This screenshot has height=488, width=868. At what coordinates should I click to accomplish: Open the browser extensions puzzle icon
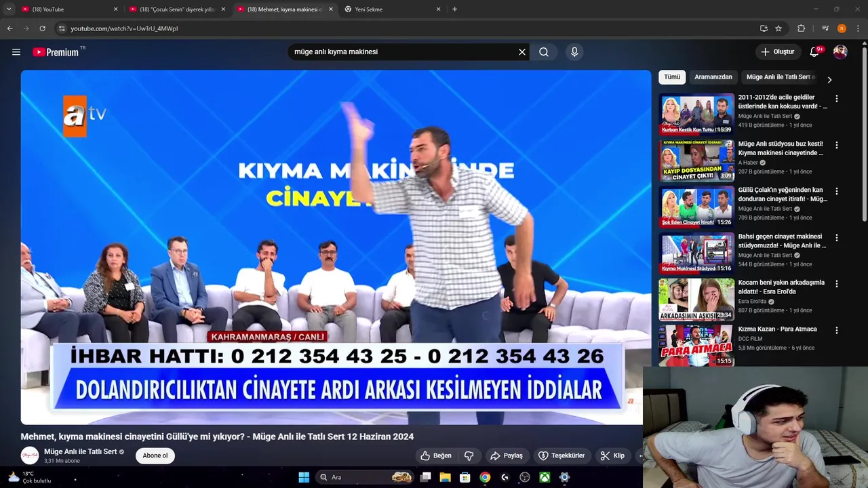pyautogui.click(x=802, y=28)
